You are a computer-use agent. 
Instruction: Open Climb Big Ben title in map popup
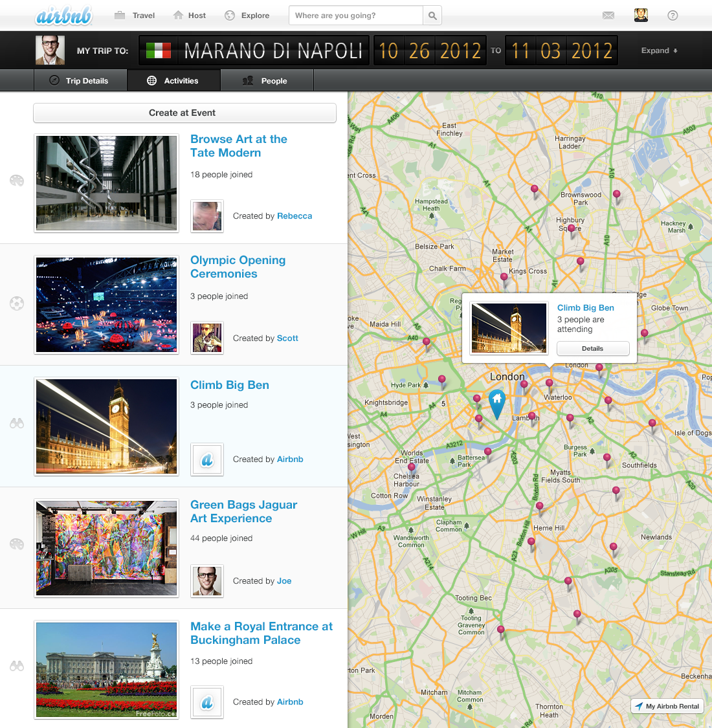(x=585, y=308)
